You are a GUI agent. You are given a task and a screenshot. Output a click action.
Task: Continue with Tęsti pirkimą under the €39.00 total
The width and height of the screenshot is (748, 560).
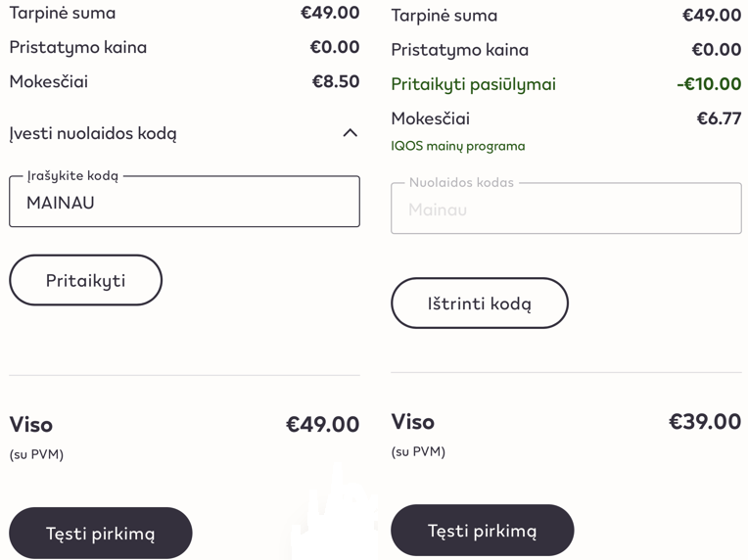point(483,530)
